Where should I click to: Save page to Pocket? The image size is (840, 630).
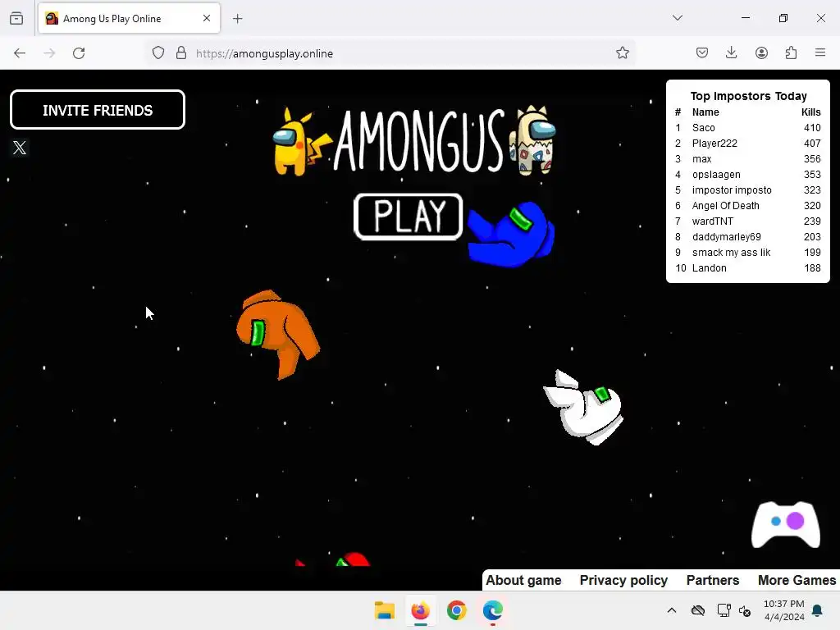702,53
